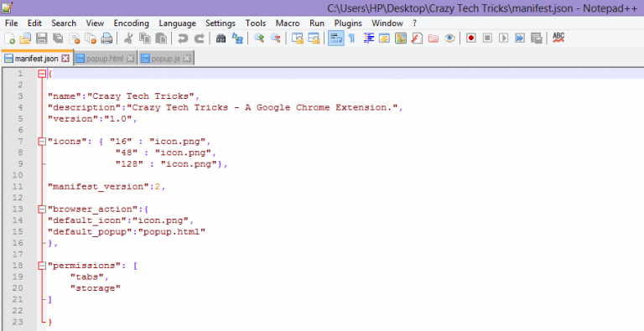
Task: Open the Run menu
Action: click(317, 23)
